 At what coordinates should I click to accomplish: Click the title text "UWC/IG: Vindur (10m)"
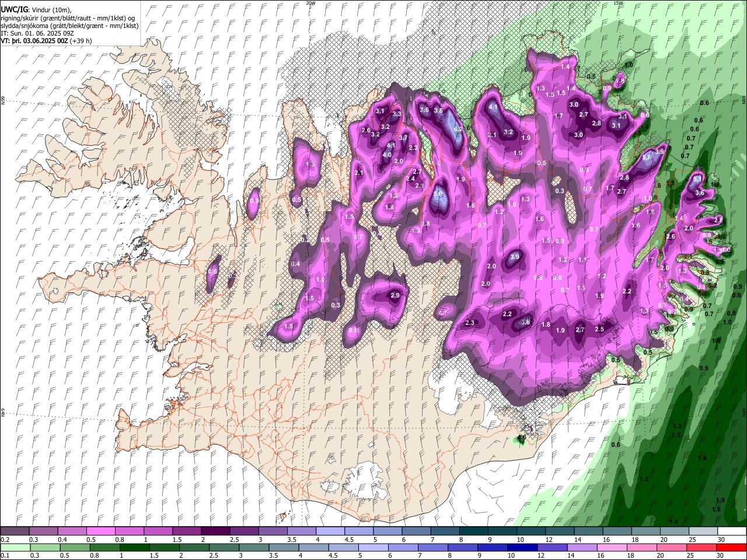tap(36, 9)
